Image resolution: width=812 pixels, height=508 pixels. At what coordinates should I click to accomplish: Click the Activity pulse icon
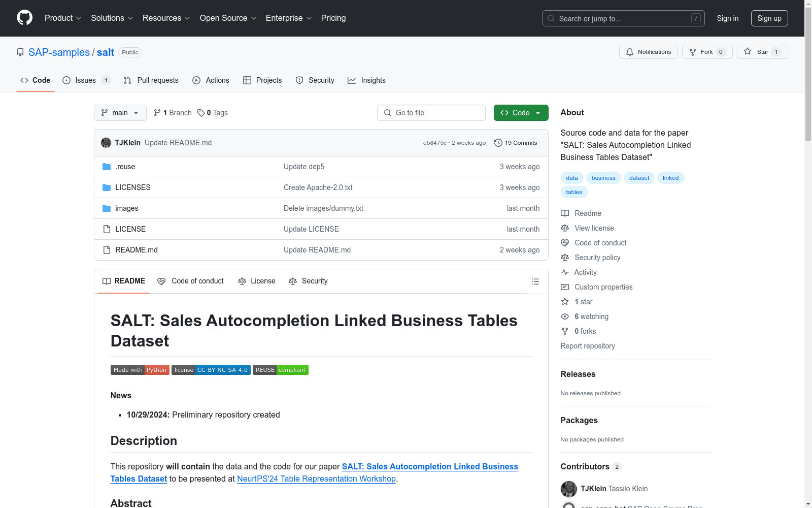point(565,272)
